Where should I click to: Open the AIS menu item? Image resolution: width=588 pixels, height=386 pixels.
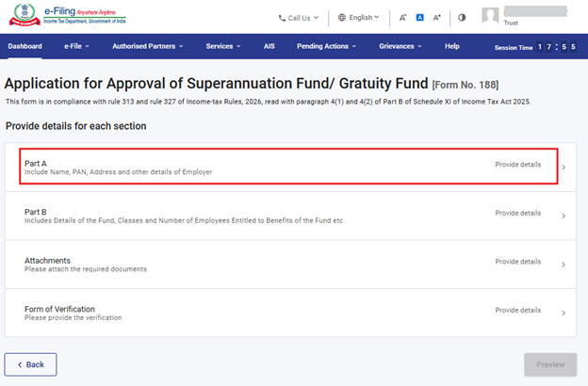click(271, 46)
